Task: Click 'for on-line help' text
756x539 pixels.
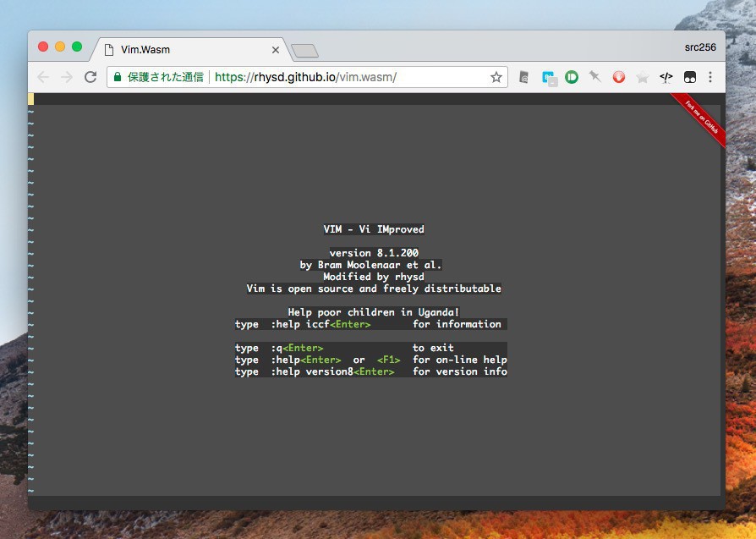Action: [x=459, y=360]
